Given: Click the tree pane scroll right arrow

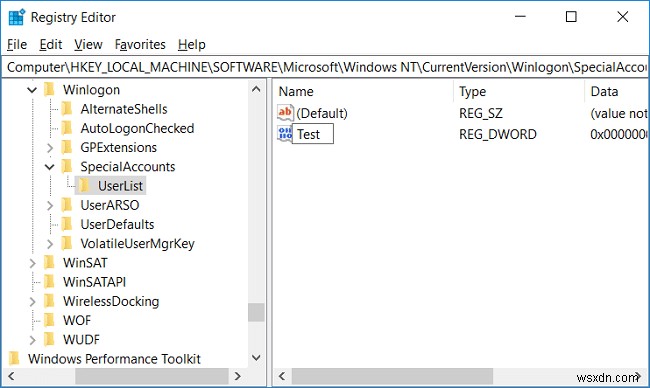Looking at the screenshot, I should 238,376.
